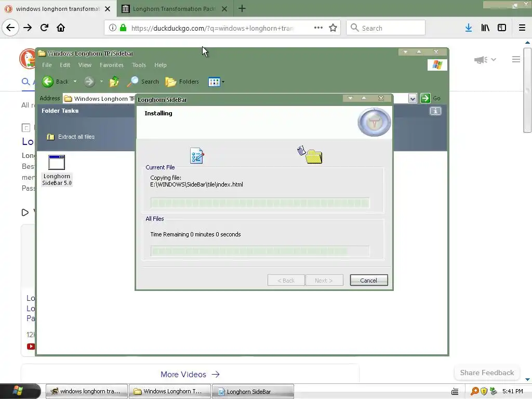Click the Go button in Explorer

430,98
